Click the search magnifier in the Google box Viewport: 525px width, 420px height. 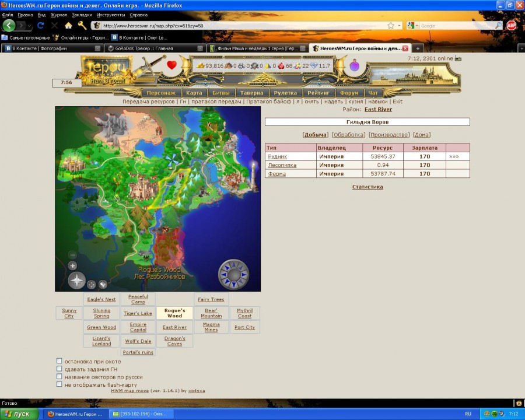pos(498,26)
